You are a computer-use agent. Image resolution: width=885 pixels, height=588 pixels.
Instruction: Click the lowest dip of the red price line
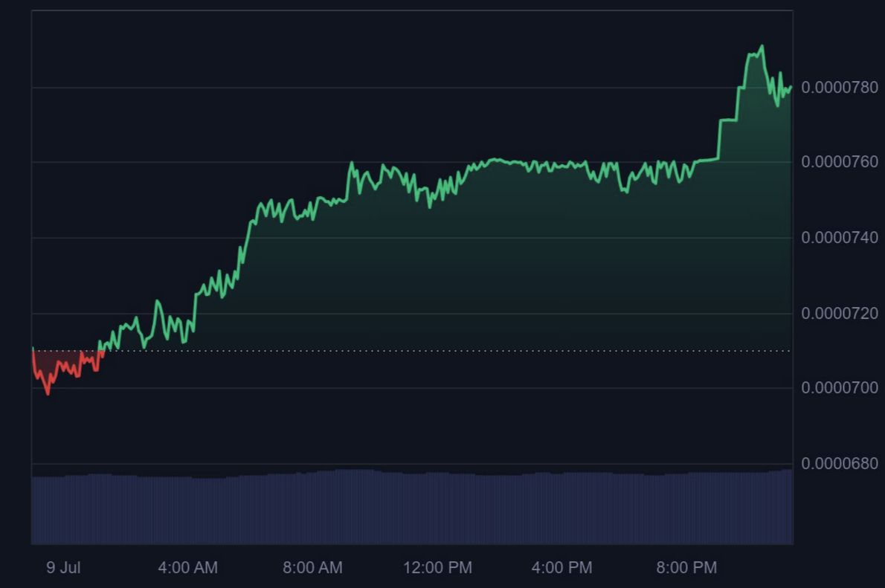[x=48, y=393]
